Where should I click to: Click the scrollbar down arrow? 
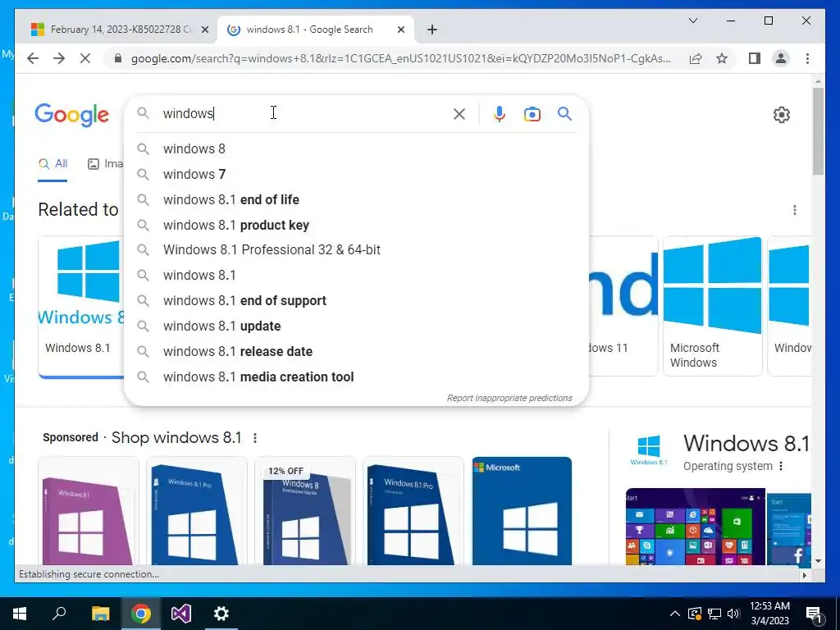(818, 561)
